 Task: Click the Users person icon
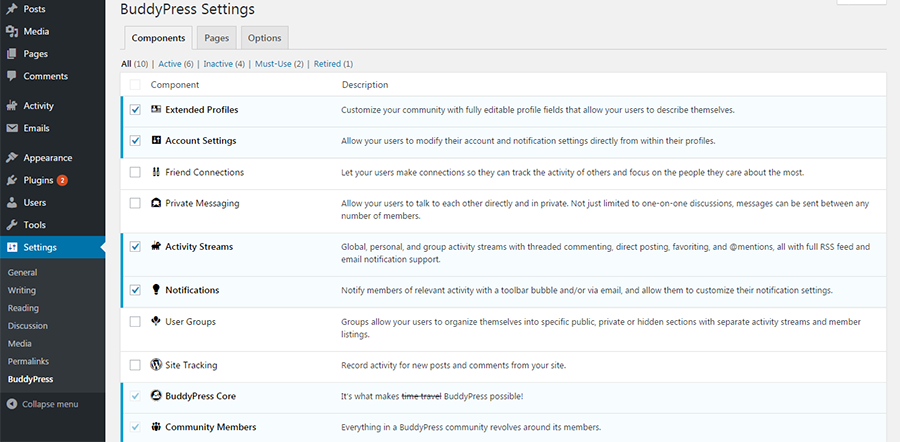[11, 203]
